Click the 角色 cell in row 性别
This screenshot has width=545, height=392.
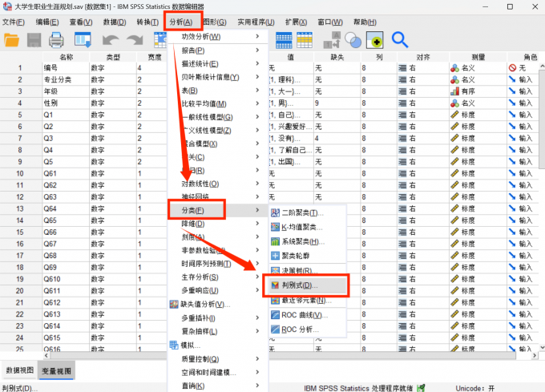pyautogui.click(x=523, y=103)
